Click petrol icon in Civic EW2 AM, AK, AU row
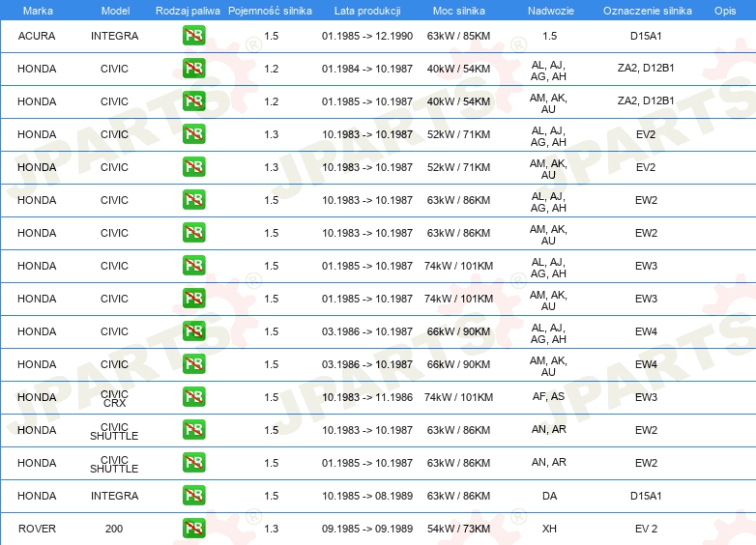Viewport: 756px width, 545px height. point(193,232)
